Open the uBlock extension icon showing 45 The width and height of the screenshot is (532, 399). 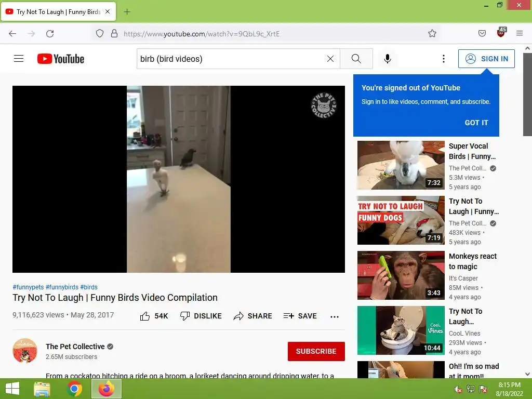pos(501,33)
